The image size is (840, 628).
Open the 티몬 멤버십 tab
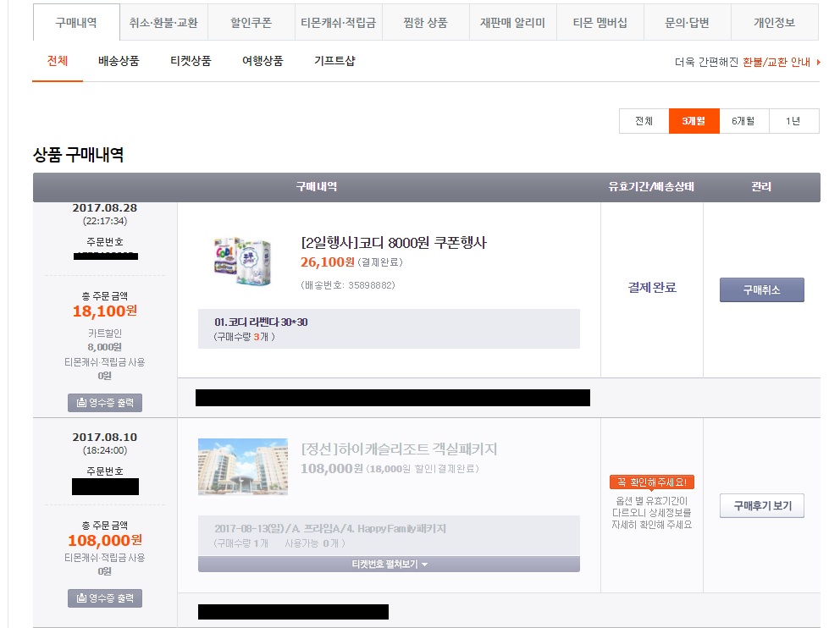(x=600, y=23)
